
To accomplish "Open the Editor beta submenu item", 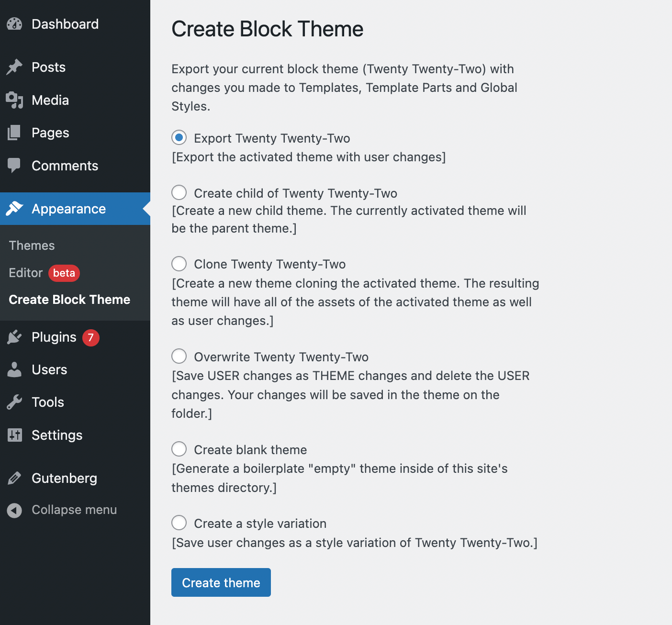I will click(27, 273).
